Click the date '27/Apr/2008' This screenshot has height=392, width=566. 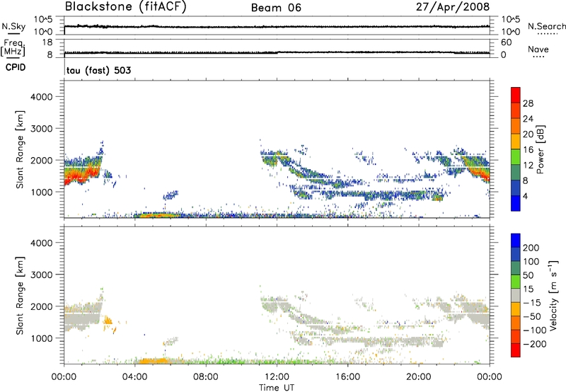pos(453,6)
